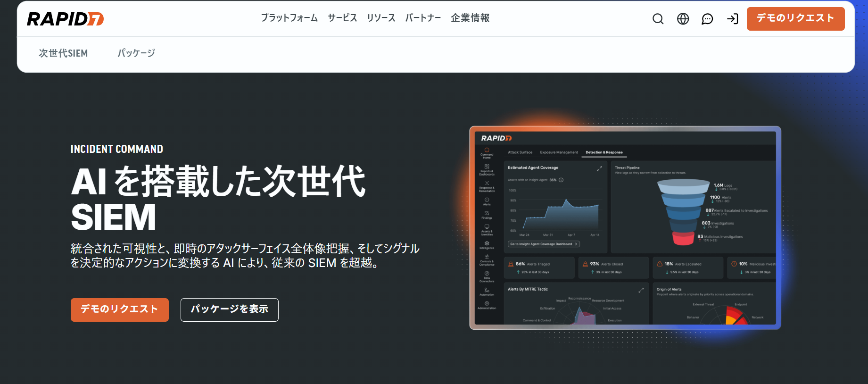The width and height of the screenshot is (868, 384).
Task: Select the 次世代SIEM sub-navigation tab
Action: [63, 53]
